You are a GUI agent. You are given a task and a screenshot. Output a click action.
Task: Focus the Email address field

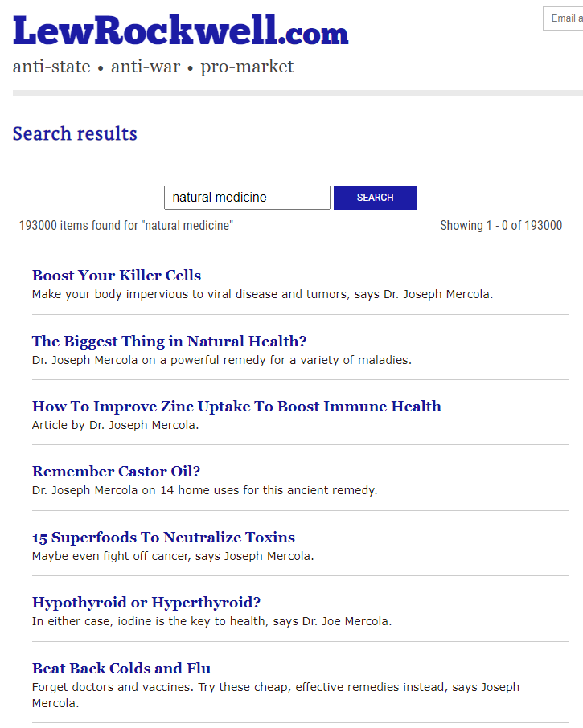[x=563, y=18]
